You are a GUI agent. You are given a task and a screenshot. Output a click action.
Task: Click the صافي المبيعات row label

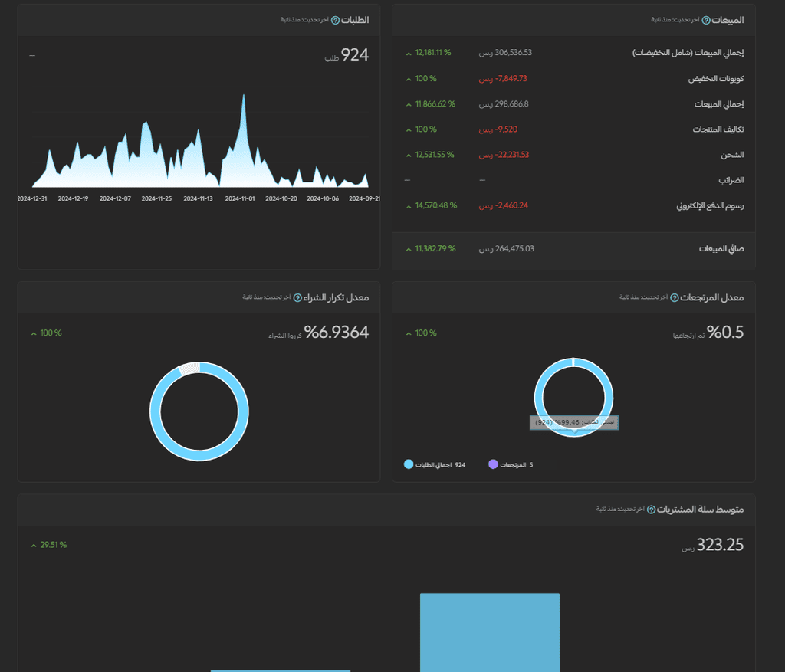point(721,249)
